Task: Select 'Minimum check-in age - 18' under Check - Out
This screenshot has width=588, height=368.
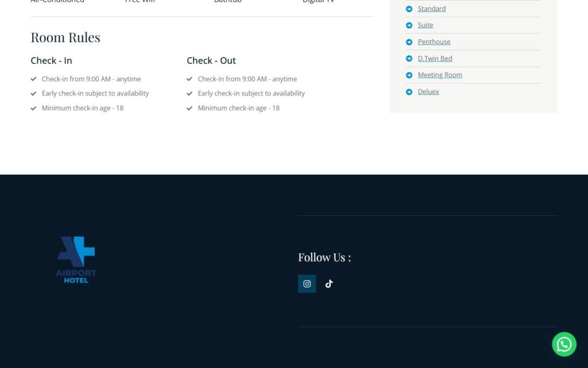Action: (238, 108)
